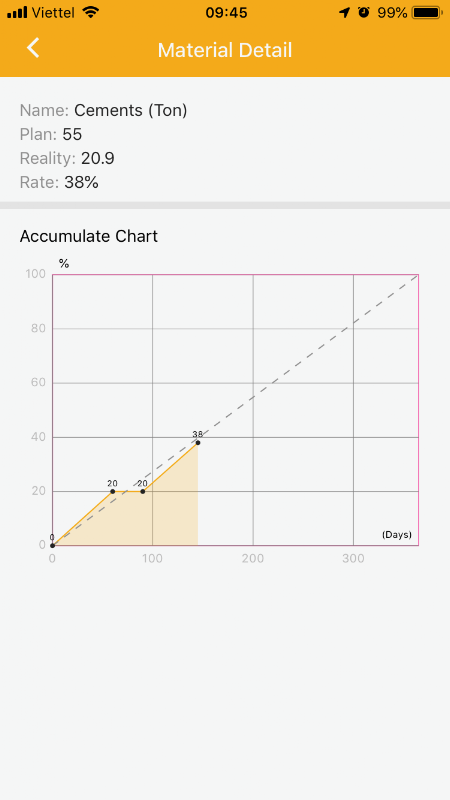Tap the Plan value 55

point(72,135)
